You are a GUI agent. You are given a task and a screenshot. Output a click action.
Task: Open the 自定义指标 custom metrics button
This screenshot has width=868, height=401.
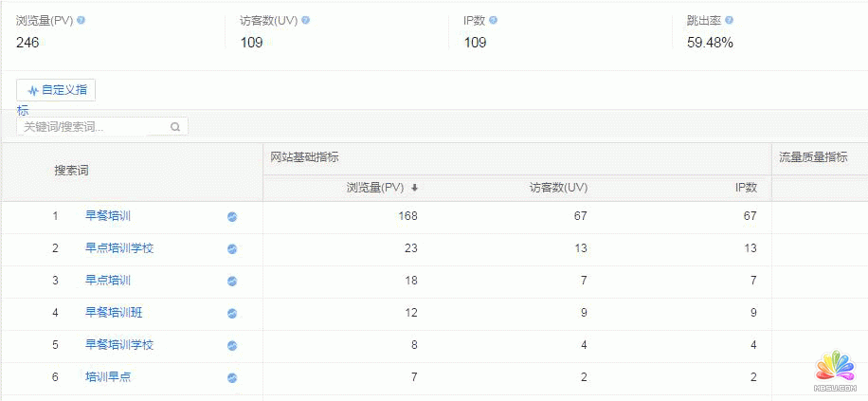[x=56, y=91]
